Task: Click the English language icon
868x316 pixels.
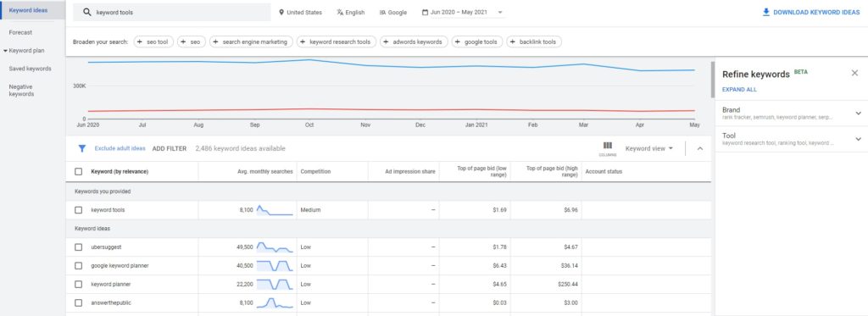Action: point(340,12)
